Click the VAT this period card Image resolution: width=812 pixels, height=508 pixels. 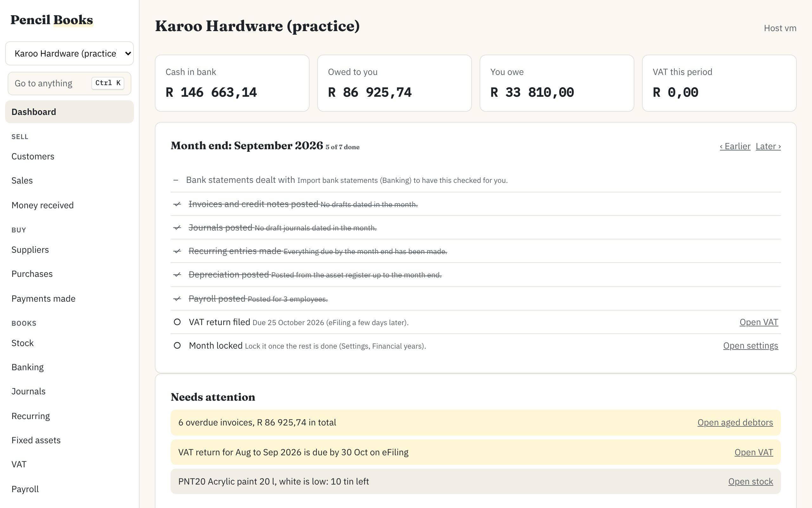(x=719, y=83)
